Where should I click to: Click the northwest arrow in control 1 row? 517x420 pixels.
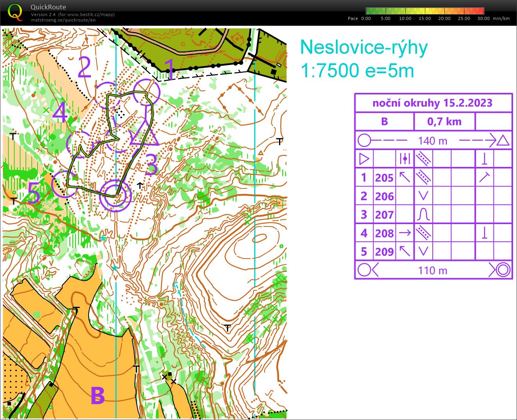405,177
